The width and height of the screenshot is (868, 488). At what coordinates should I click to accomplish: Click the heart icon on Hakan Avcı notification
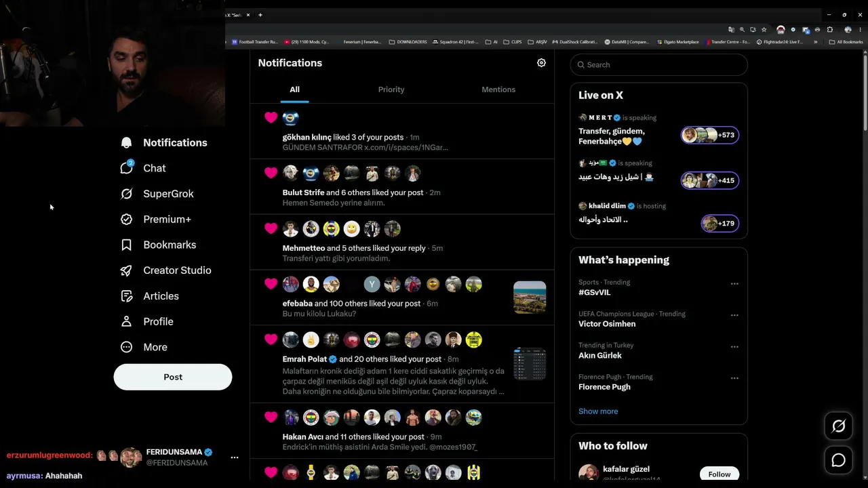(271, 417)
